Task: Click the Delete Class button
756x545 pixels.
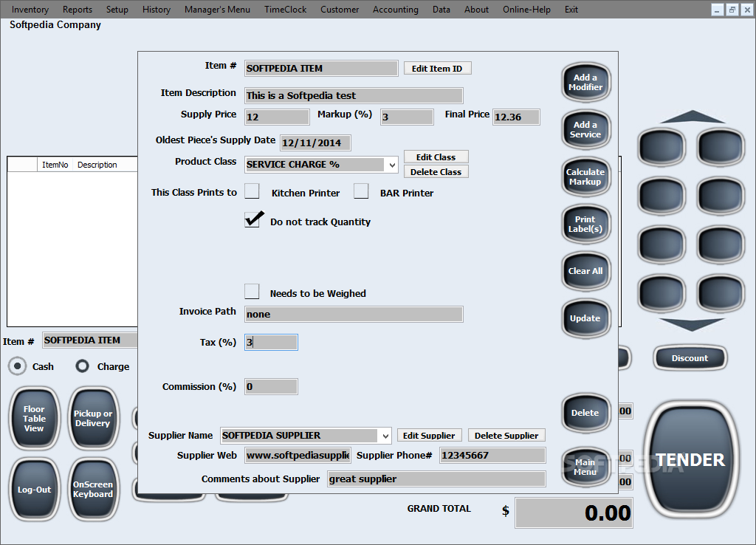Action: [436, 172]
